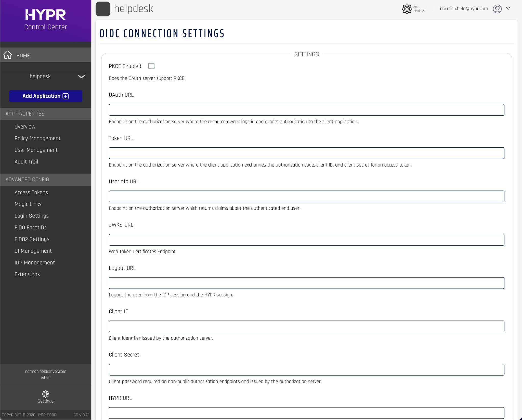The width and height of the screenshot is (522, 420).
Task: Select Policy Management in the sidebar
Action: click(37, 138)
